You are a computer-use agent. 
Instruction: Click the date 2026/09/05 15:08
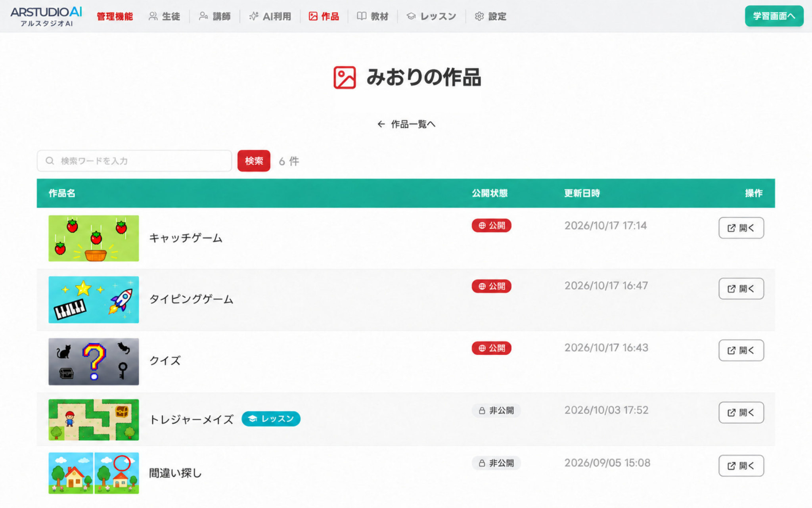pyautogui.click(x=607, y=463)
